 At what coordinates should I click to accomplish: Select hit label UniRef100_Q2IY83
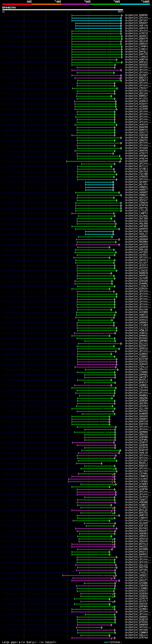coord(137,471)
